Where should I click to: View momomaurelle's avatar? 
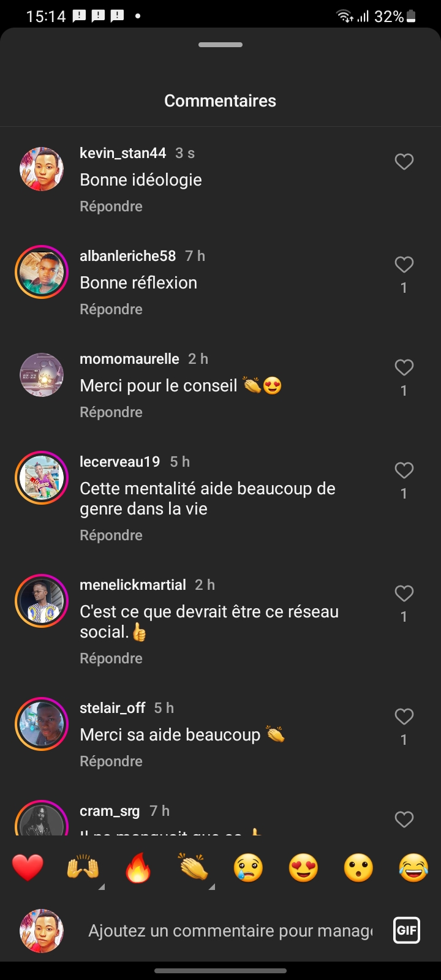pyautogui.click(x=42, y=375)
